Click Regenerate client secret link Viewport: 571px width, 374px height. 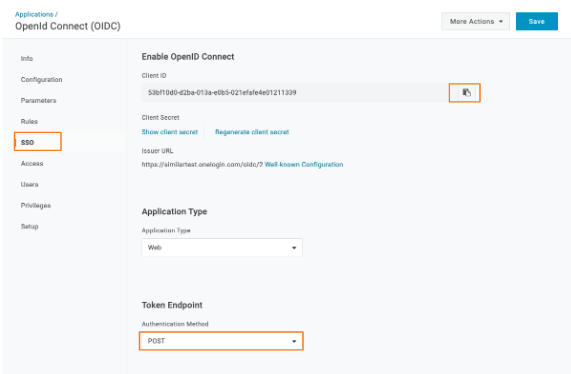point(252,132)
